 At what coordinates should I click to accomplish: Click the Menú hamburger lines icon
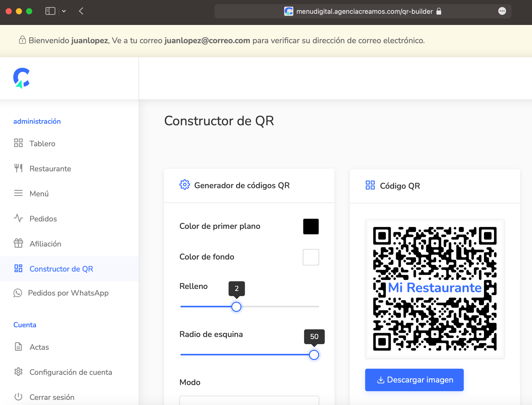coord(18,193)
